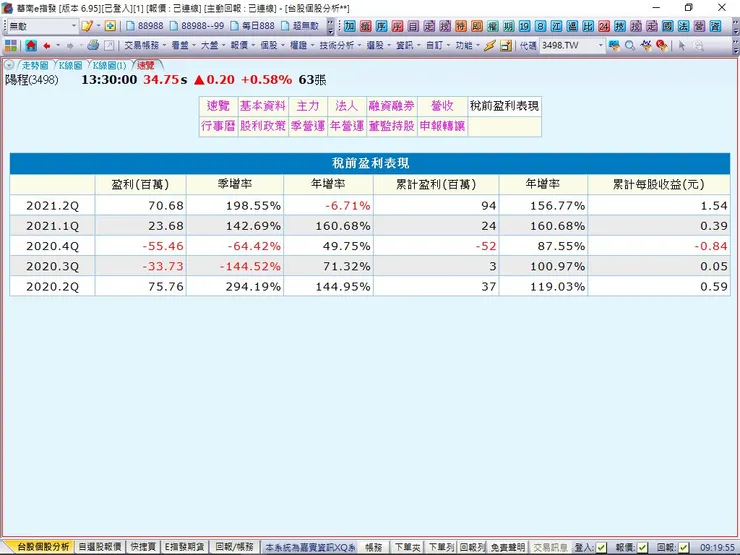Expand the 大盤 menu

click(213, 45)
